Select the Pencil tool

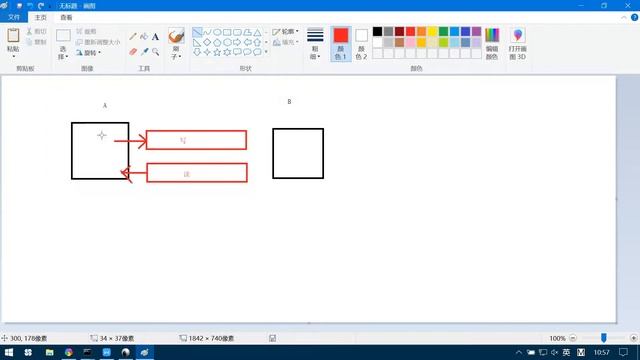pos(133,37)
